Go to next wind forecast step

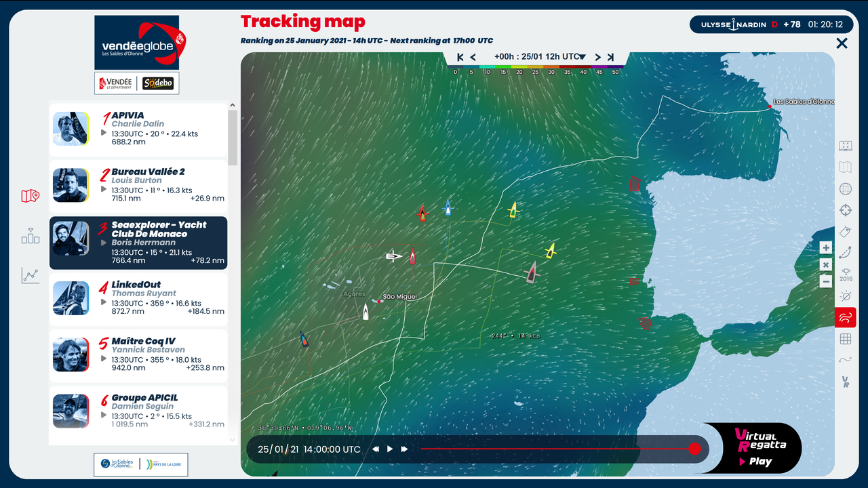[598, 57]
